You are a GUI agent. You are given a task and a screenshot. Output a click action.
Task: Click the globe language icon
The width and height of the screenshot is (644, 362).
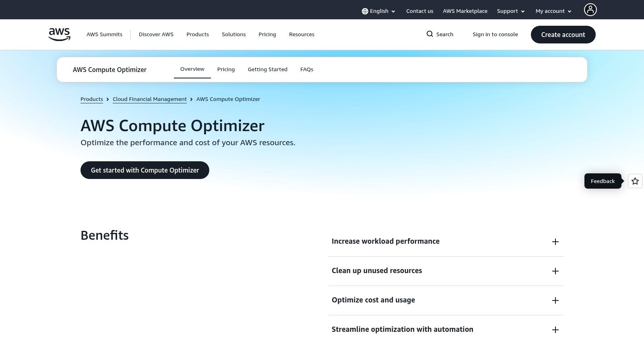(365, 11)
